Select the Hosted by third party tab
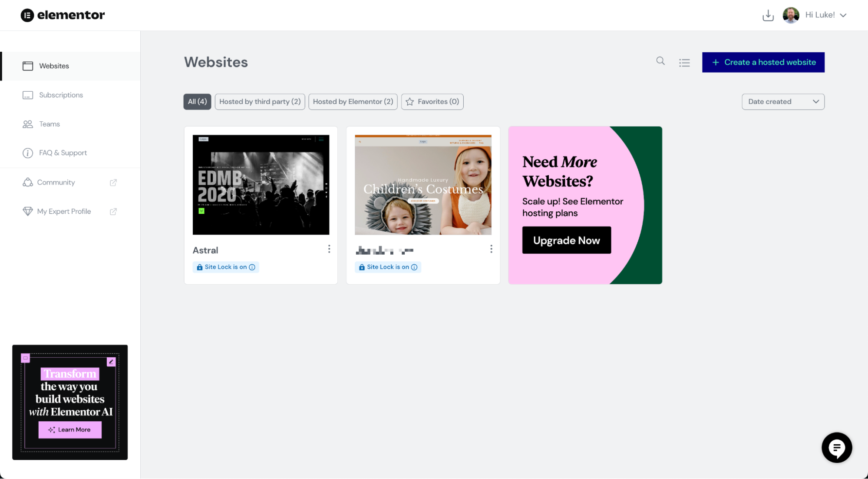This screenshot has height=479, width=868. point(260,101)
